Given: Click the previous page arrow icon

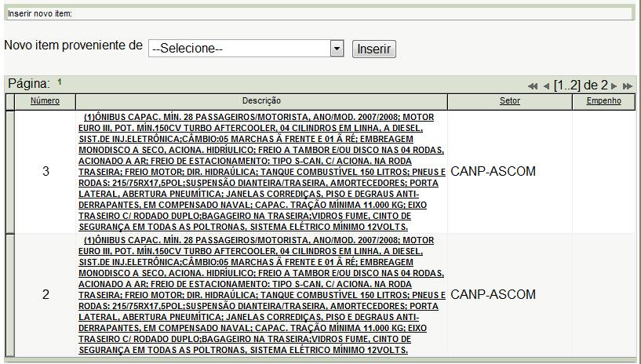Looking at the screenshot, I should 546,86.
